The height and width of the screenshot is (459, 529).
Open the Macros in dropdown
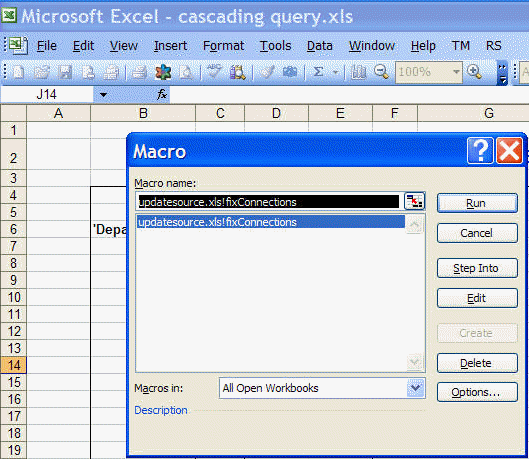click(416, 388)
